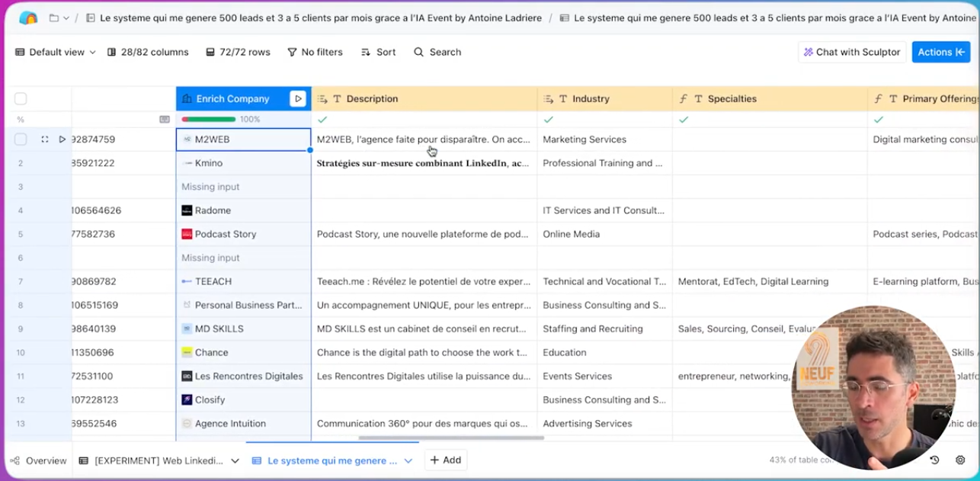Image resolution: width=980 pixels, height=481 pixels.
Task: Click the Online Media industry cell
Action: (x=604, y=234)
